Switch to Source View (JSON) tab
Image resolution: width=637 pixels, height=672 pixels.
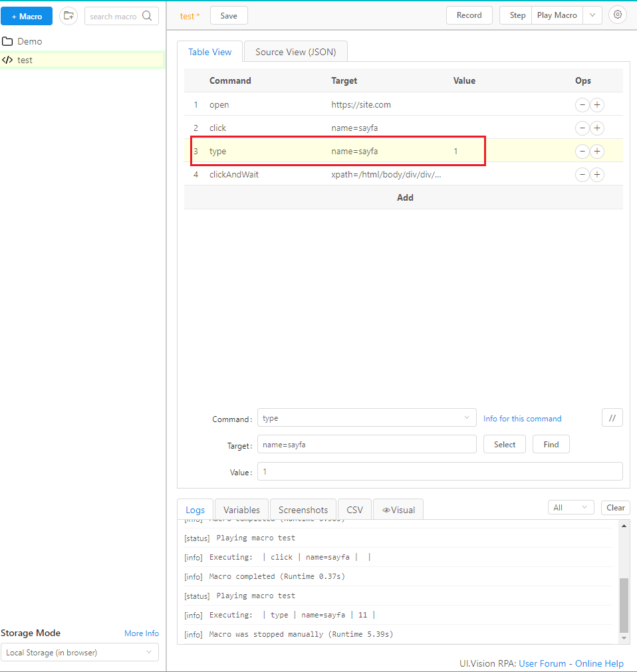295,52
